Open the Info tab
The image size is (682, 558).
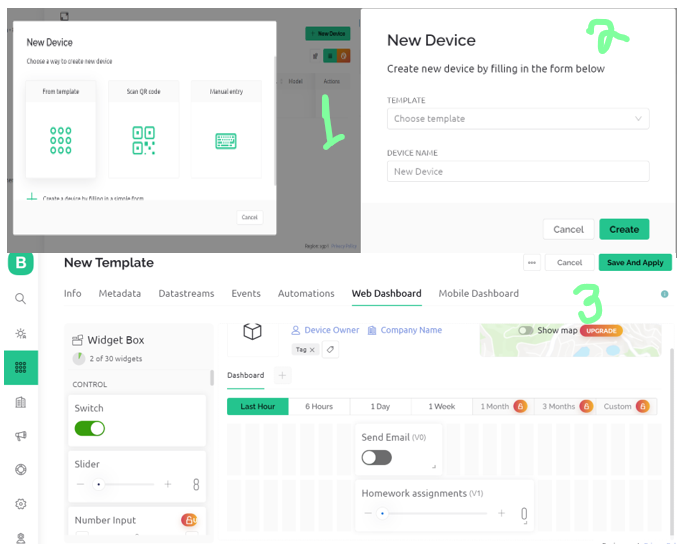coord(73,294)
